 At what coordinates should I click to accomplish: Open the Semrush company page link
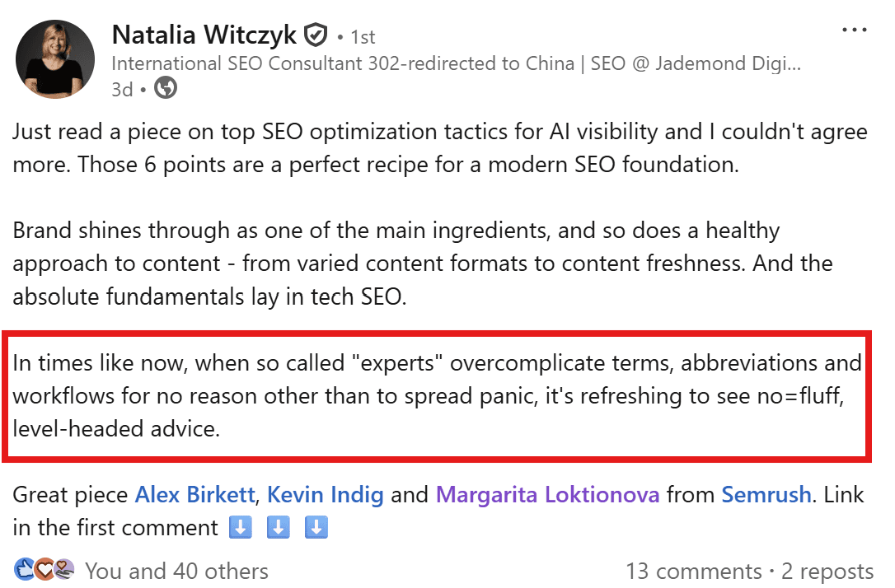(x=766, y=495)
